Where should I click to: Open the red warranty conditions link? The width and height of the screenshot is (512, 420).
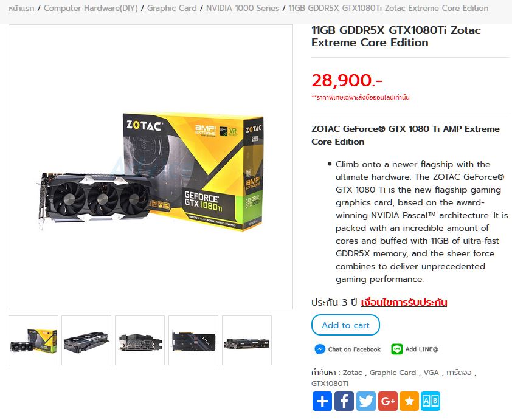[x=404, y=302]
